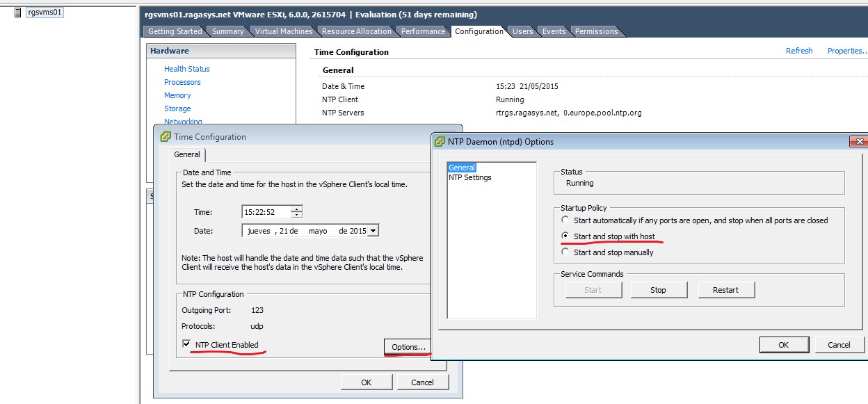The image size is (868, 404).
Task: Open the Virtual Machines tab
Action: coord(284,31)
